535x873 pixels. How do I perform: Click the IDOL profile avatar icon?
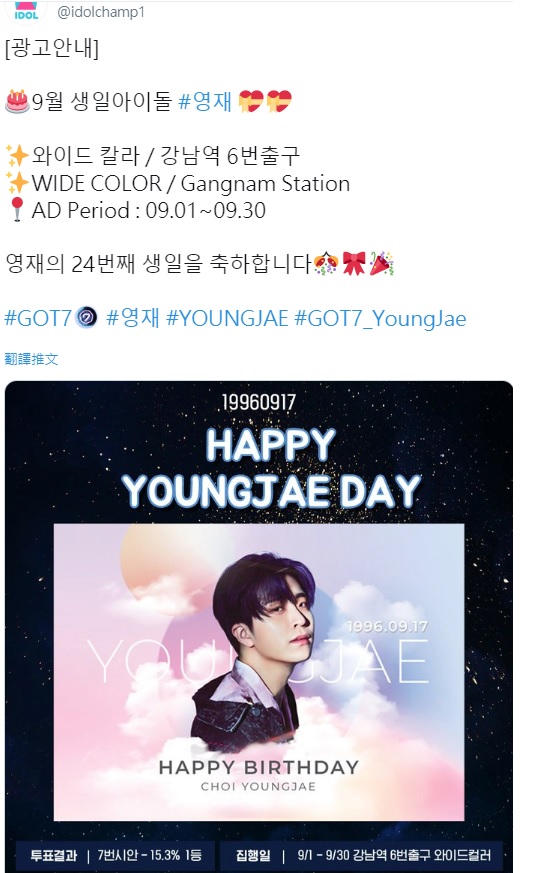[x=26, y=11]
